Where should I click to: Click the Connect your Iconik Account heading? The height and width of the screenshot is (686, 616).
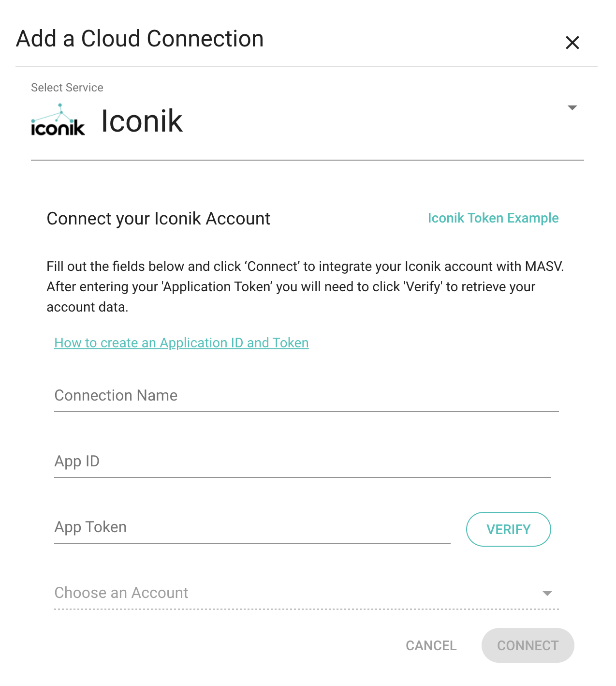(x=158, y=219)
